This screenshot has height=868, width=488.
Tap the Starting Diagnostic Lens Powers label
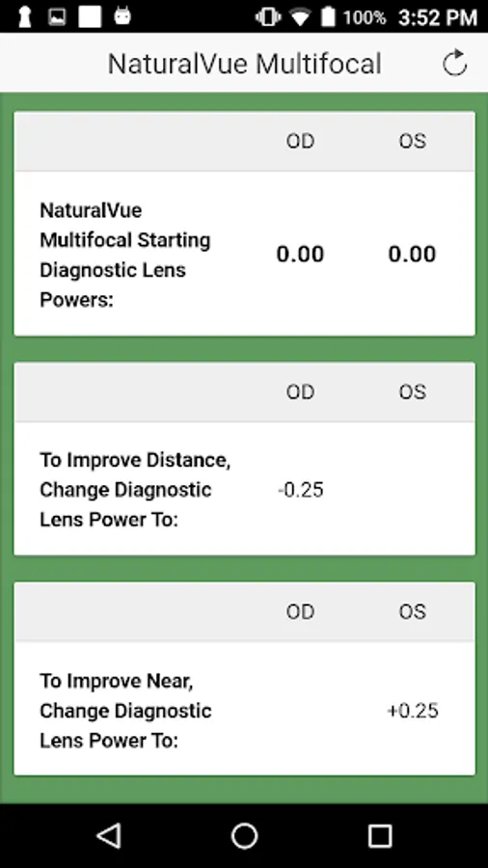[125, 256]
